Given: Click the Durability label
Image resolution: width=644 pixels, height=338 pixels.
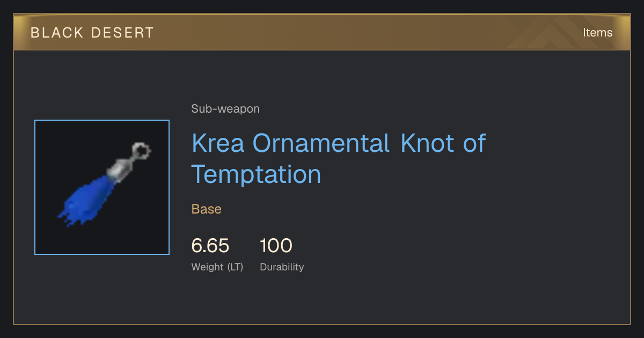Looking at the screenshot, I should pos(282,267).
